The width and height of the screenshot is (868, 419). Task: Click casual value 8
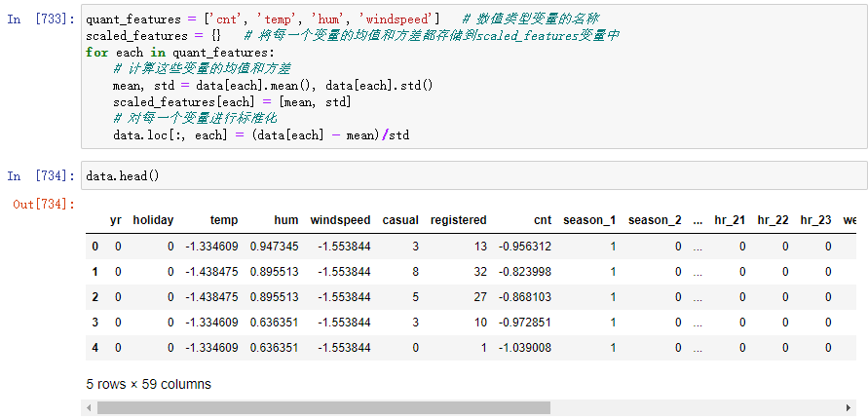[x=415, y=272]
